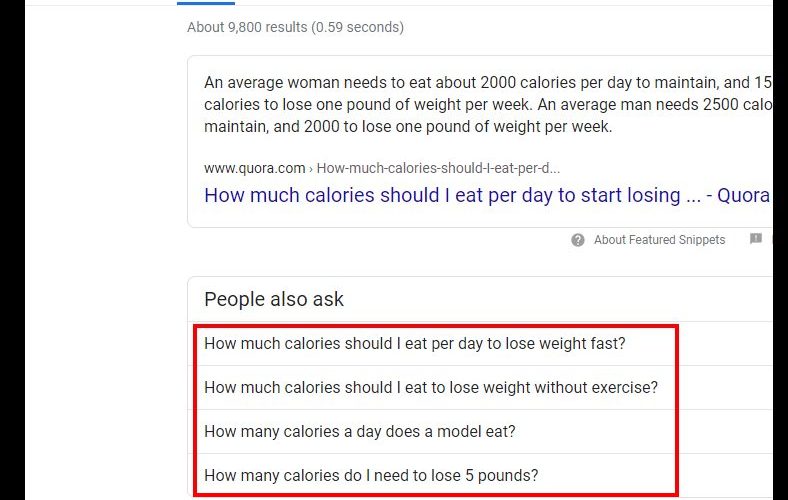The image size is (788, 500).
Task: Click the snippet line 'maintain, and 2000 to lose'
Action: point(408,127)
